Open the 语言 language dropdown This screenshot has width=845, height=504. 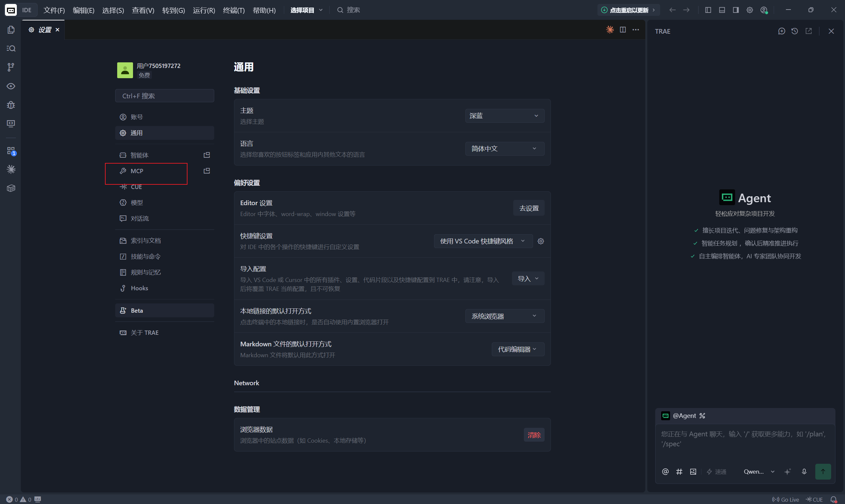point(505,149)
